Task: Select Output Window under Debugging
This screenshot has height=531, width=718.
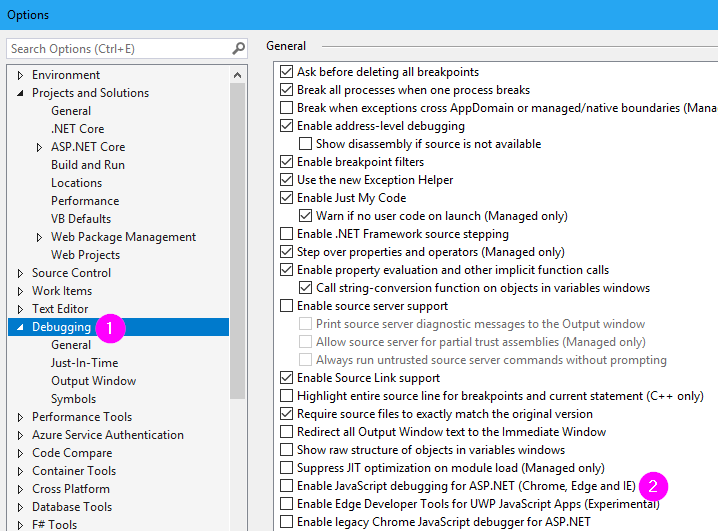Action: point(93,381)
